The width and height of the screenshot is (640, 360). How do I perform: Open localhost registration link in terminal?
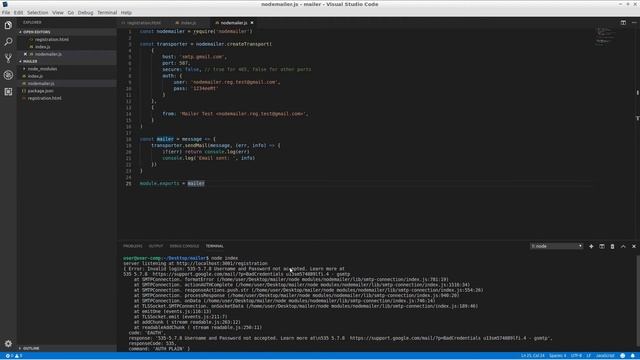click(x=221, y=264)
